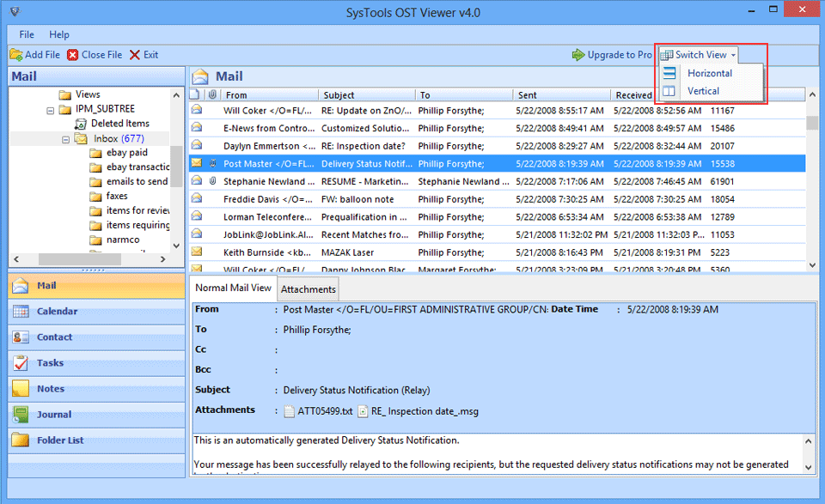Open the Help menu
This screenshot has width=825, height=504.
pos(59,34)
